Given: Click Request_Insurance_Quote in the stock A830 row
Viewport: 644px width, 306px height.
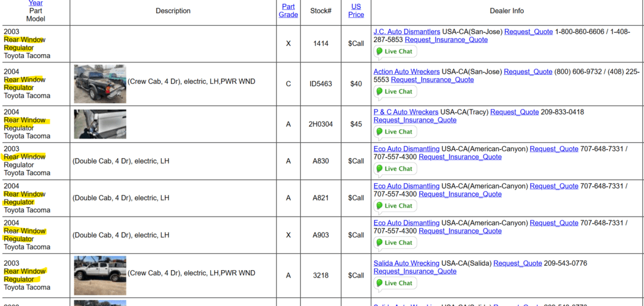Looking at the screenshot, I should pos(460,157).
